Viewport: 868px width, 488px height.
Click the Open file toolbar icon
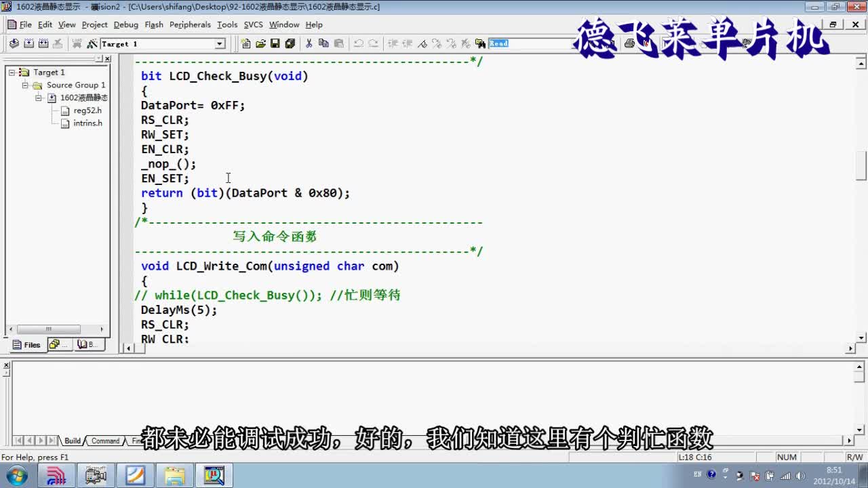[x=260, y=43]
